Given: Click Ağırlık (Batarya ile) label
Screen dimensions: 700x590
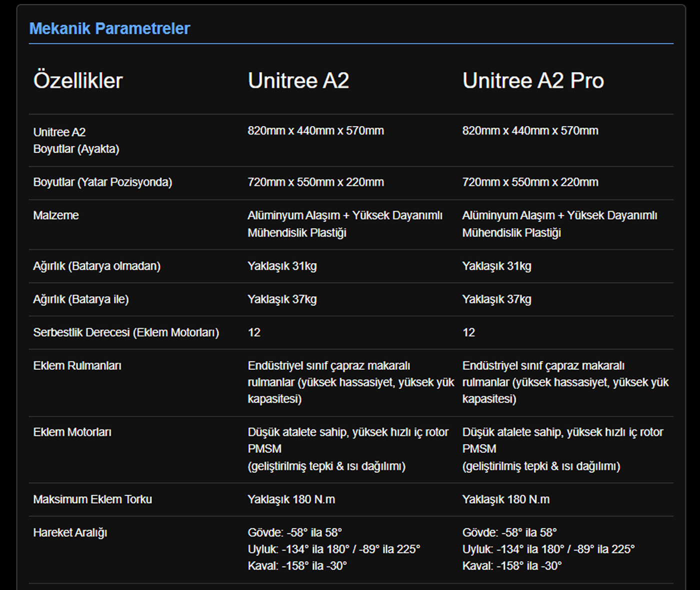Looking at the screenshot, I should (x=81, y=299).
